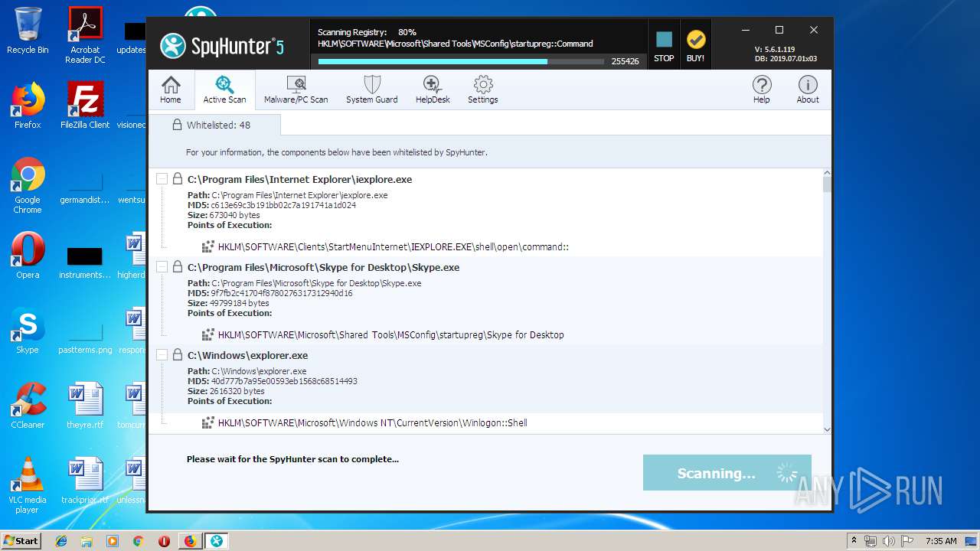Open the VLC media player shortcut
This screenshot has height=551, width=980.
pyautogui.click(x=28, y=485)
